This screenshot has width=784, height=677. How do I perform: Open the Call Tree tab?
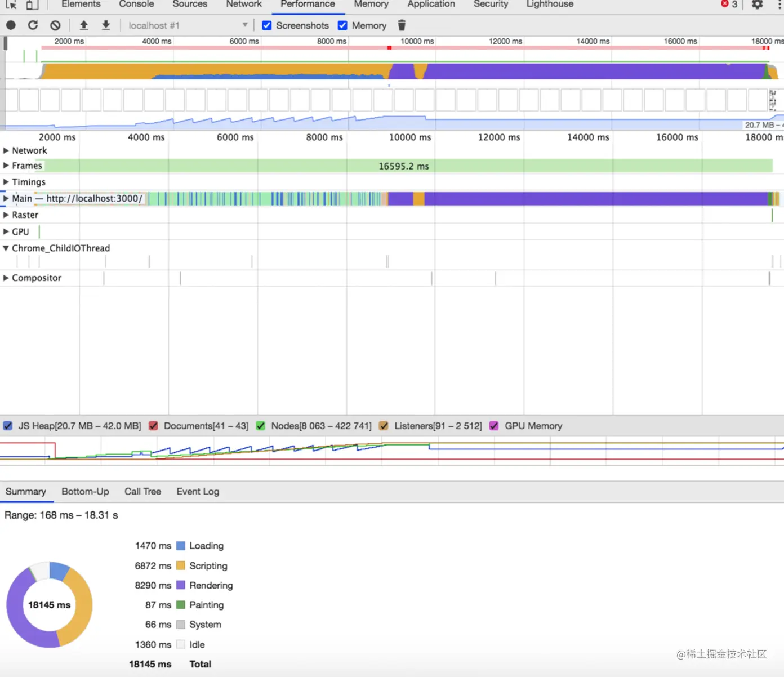pyautogui.click(x=143, y=491)
